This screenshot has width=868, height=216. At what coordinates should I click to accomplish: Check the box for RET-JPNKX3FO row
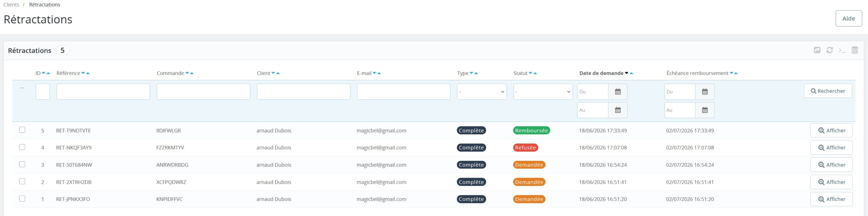point(22,199)
